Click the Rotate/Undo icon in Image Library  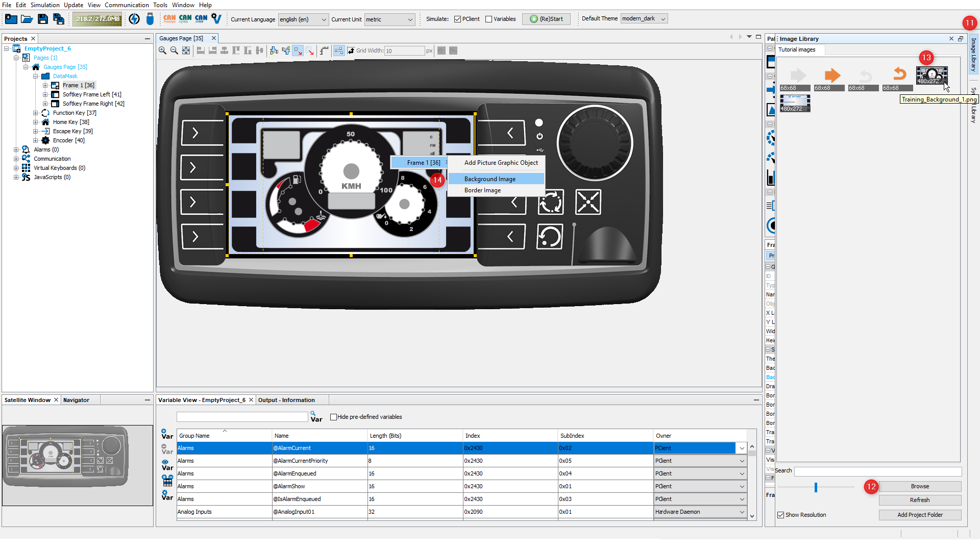coord(900,74)
